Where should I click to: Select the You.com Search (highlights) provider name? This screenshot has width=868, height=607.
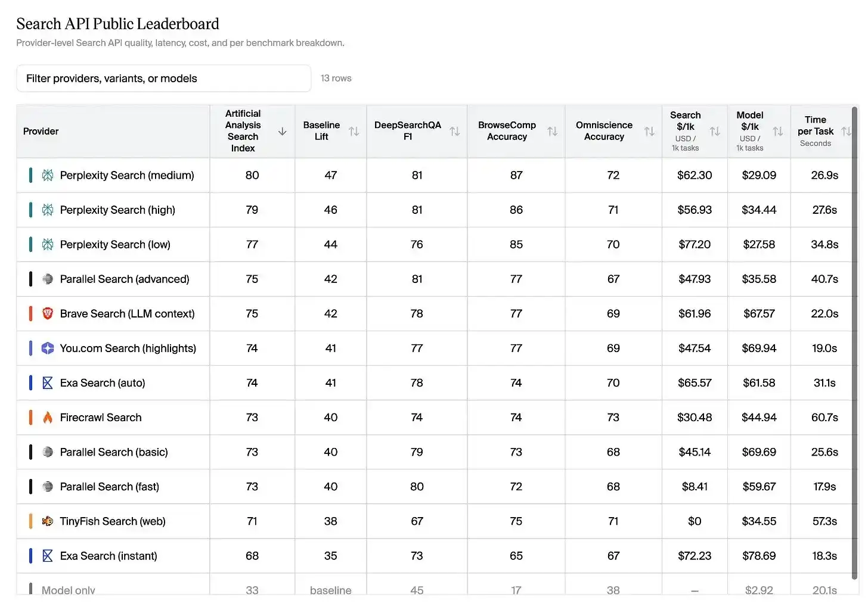coord(128,348)
